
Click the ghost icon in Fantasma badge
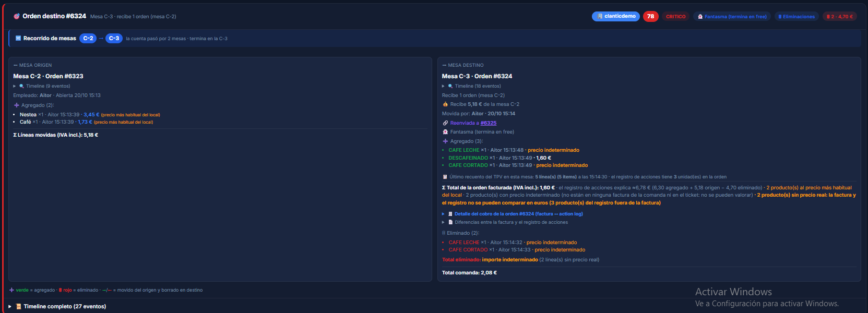[700, 17]
